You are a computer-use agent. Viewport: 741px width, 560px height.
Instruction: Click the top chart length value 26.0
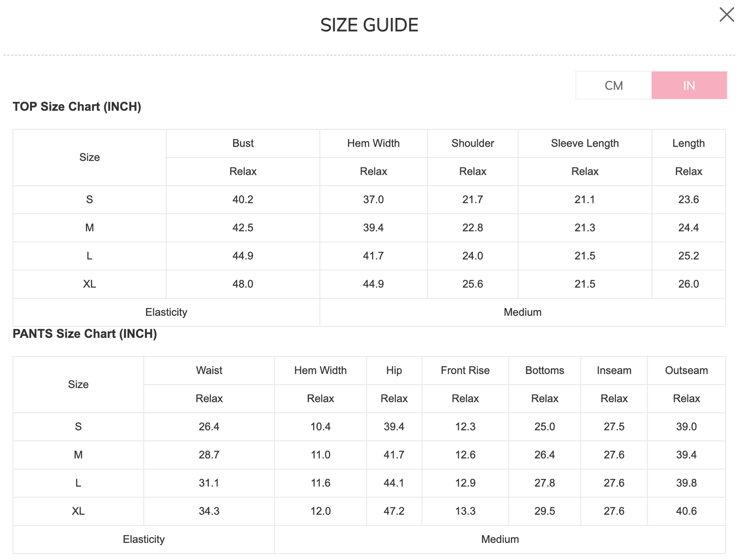point(688,284)
